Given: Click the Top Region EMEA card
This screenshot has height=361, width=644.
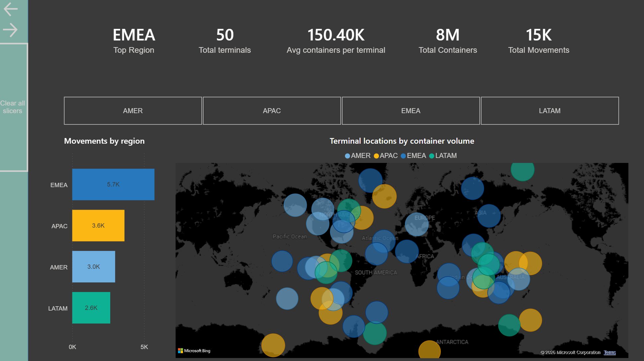Looking at the screenshot, I should [x=134, y=40].
